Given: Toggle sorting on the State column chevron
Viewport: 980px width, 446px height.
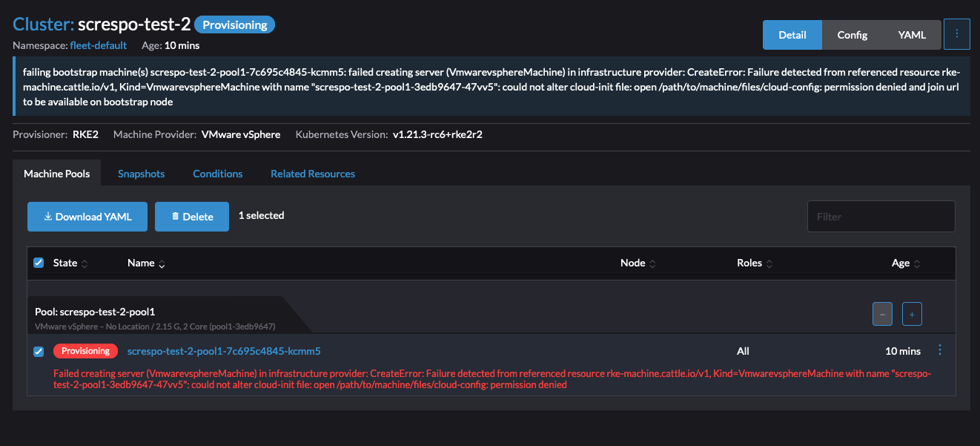Looking at the screenshot, I should pyautogui.click(x=84, y=263).
